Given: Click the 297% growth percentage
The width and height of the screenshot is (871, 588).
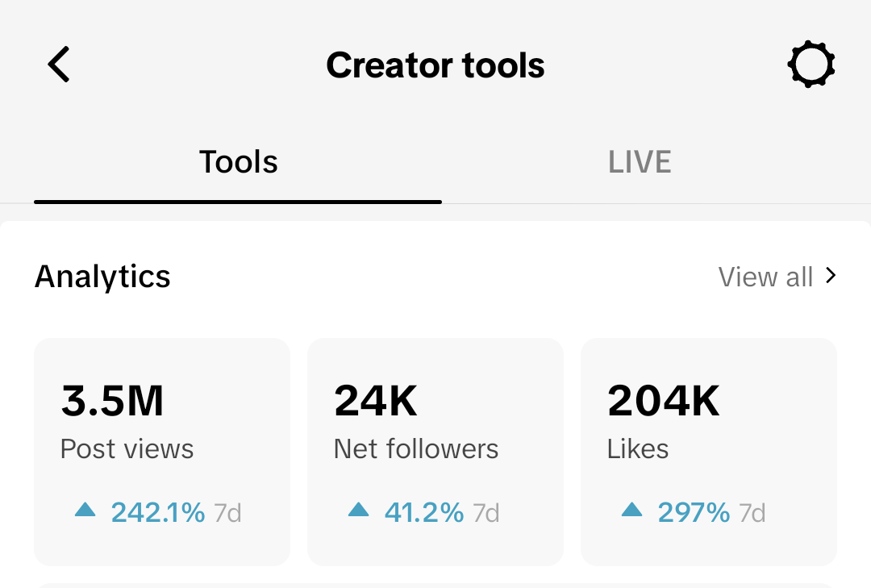Looking at the screenshot, I should (694, 512).
